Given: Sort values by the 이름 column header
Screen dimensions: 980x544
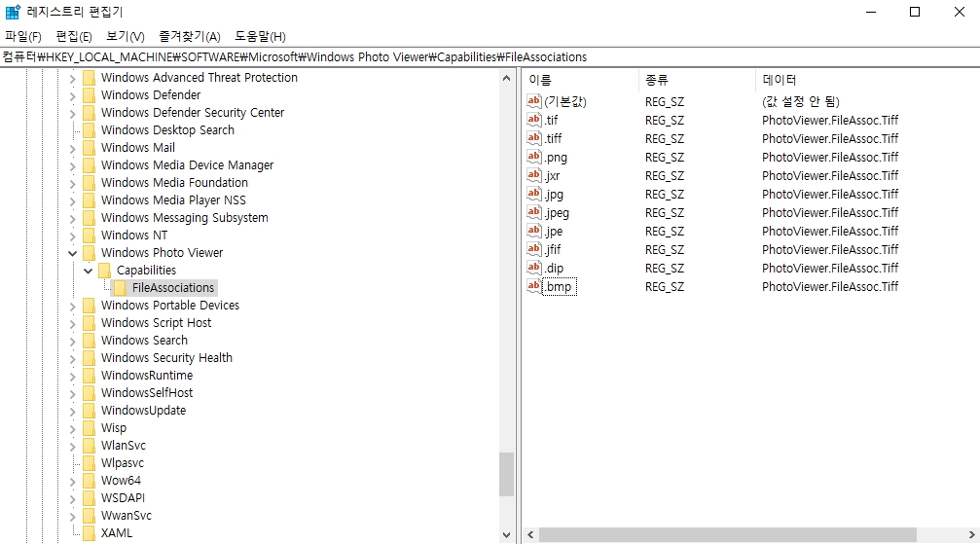Looking at the screenshot, I should click(581, 80).
